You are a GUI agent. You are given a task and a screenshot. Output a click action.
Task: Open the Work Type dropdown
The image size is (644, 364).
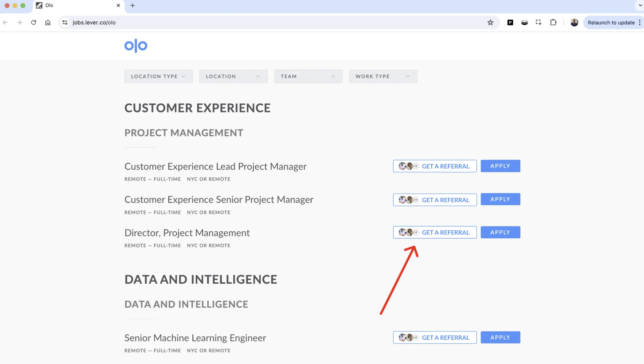(383, 76)
